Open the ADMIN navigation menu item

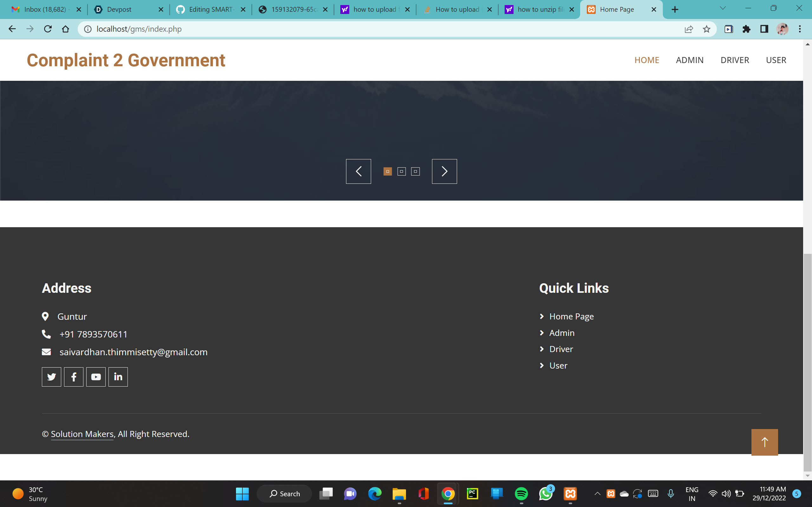(x=690, y=60)
